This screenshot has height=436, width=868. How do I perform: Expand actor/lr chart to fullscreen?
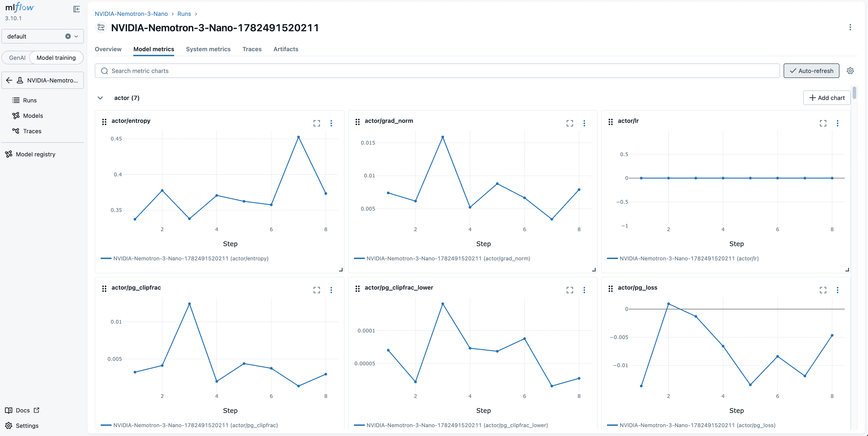(823, 123)
